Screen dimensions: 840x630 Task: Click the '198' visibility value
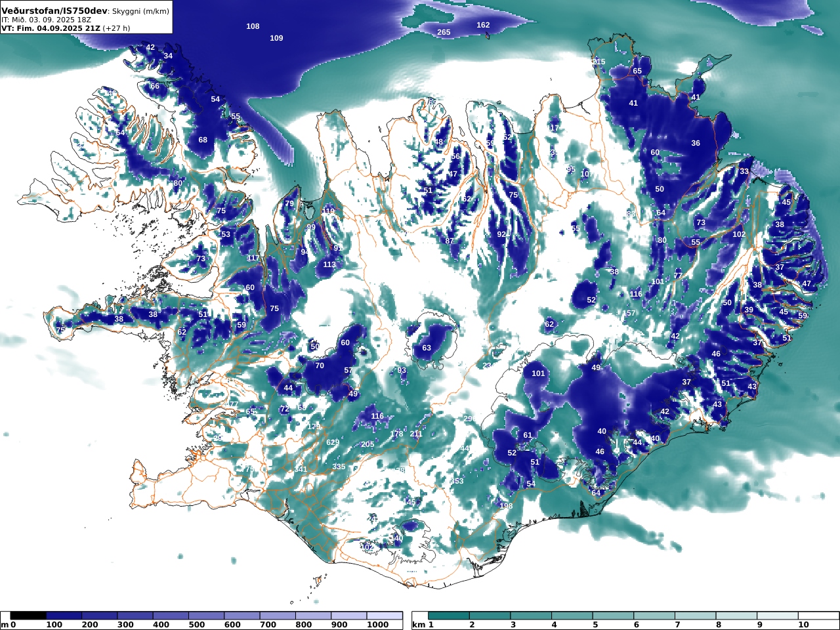(506, 506)
